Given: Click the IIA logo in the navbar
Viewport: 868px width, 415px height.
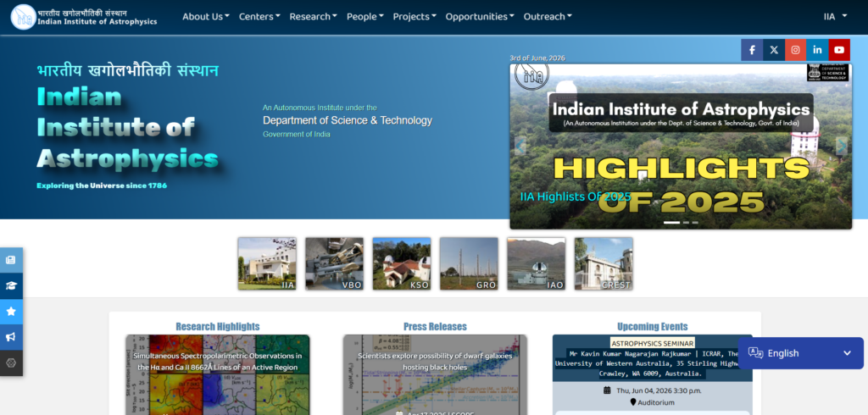Looking at the screenshot, I should 23,17.
